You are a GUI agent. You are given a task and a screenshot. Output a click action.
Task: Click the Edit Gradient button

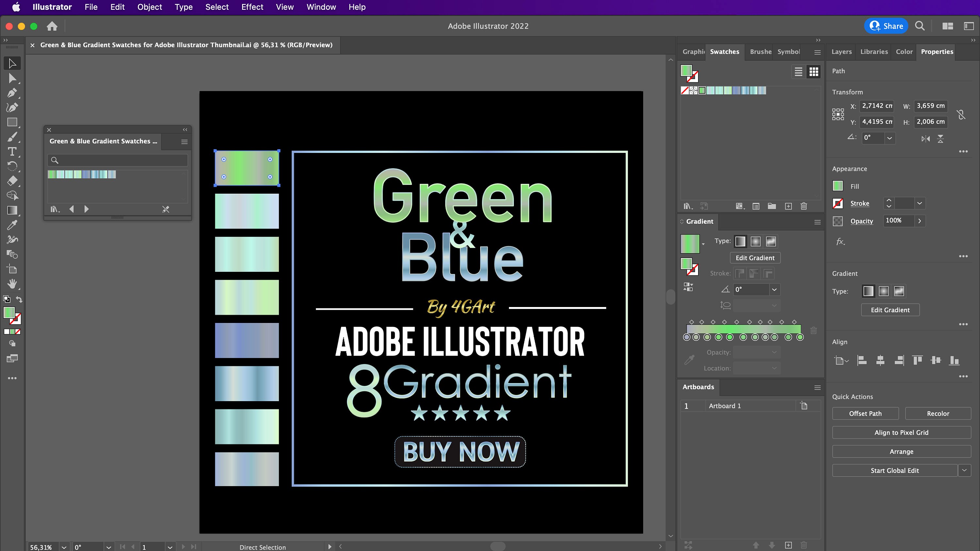[755, 258]
